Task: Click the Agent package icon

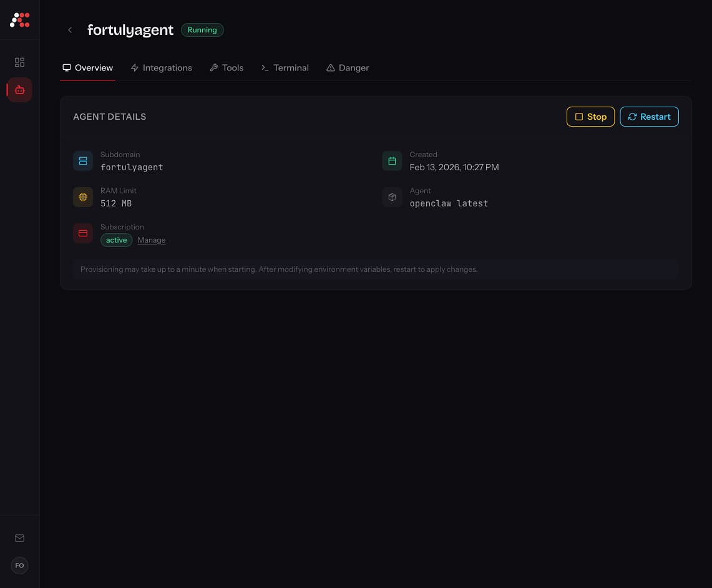Action: click(392, 196)
